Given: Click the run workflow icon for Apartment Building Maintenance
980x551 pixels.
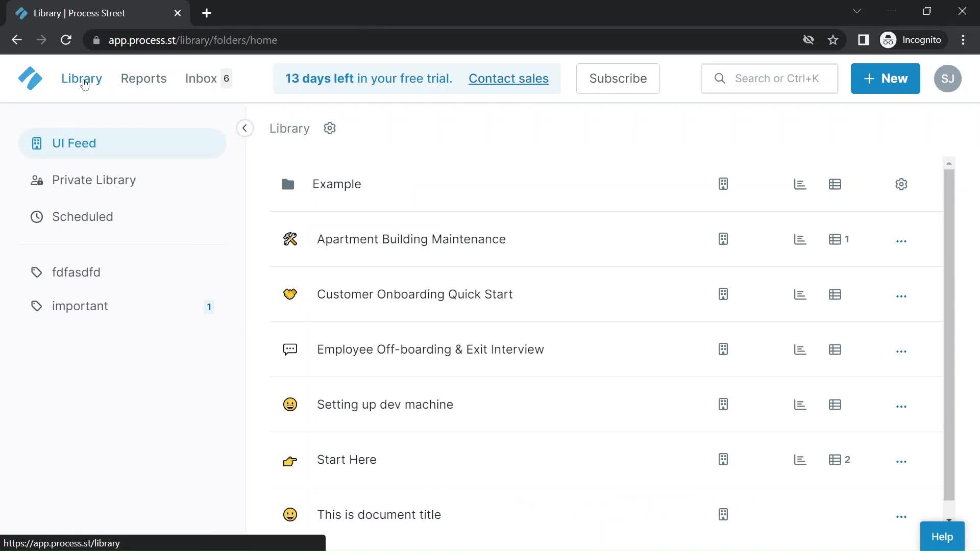Looking at the screenshot, I should (x=723, y=239).
